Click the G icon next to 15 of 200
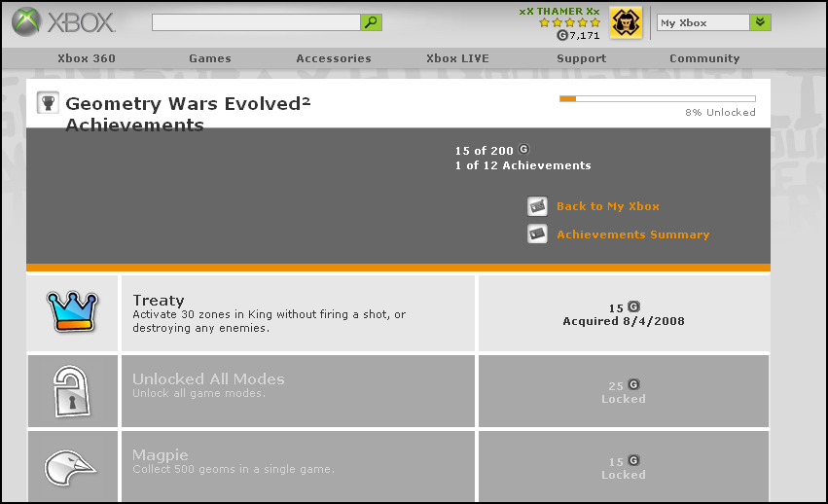This screenshot has height=504, width=828. click(x=523, y=149)
